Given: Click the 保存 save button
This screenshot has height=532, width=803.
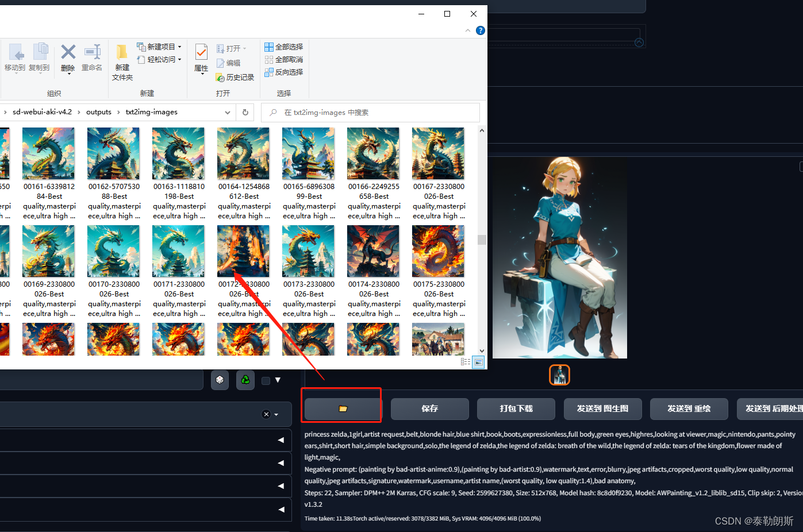Looking at the screenshot, I should click(429, 408).
